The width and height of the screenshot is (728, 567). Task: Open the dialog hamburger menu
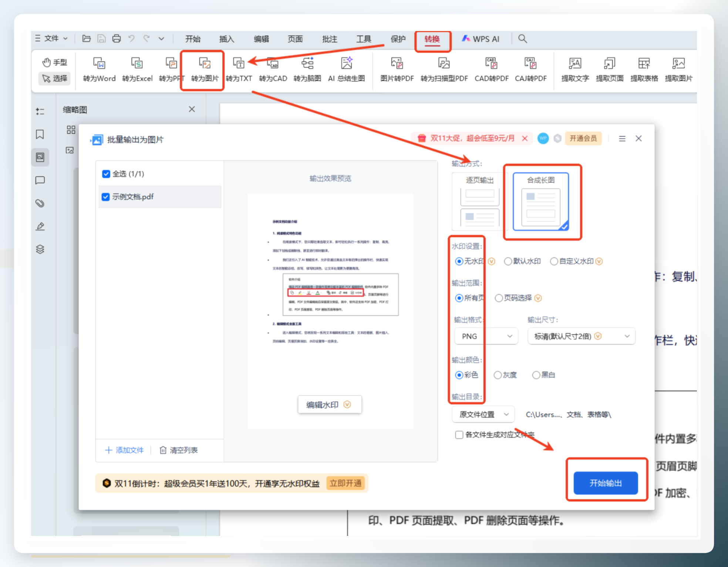622,139
